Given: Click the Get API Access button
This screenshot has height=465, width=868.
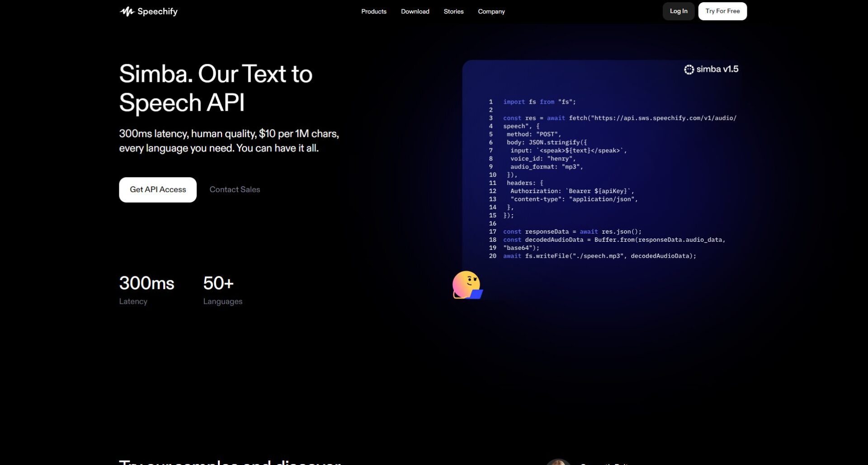Looking at the screenshot, I should (x=158, y=190).
